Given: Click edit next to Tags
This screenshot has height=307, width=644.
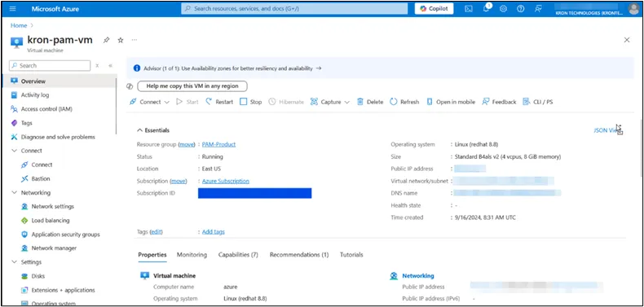Looking at the screenshot, I should [x=157, y=232].
